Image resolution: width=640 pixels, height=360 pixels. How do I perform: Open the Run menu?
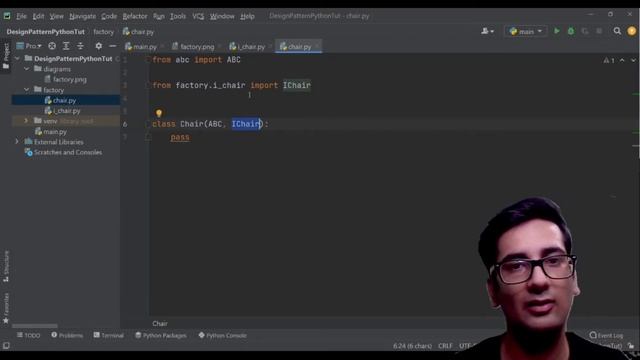(x=159, y=16)
